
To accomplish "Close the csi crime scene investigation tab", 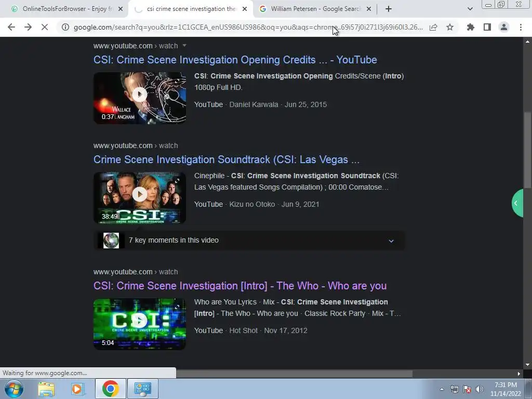I will point(245,9).
